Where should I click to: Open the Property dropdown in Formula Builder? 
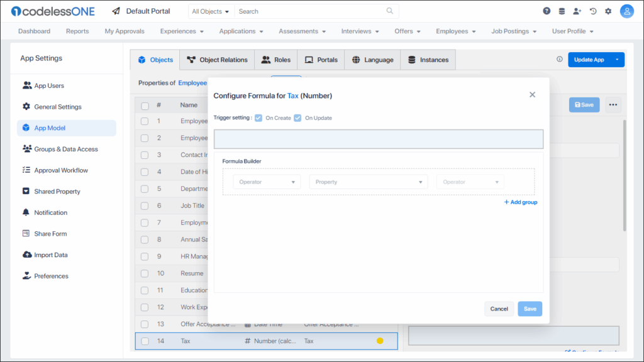369,182
